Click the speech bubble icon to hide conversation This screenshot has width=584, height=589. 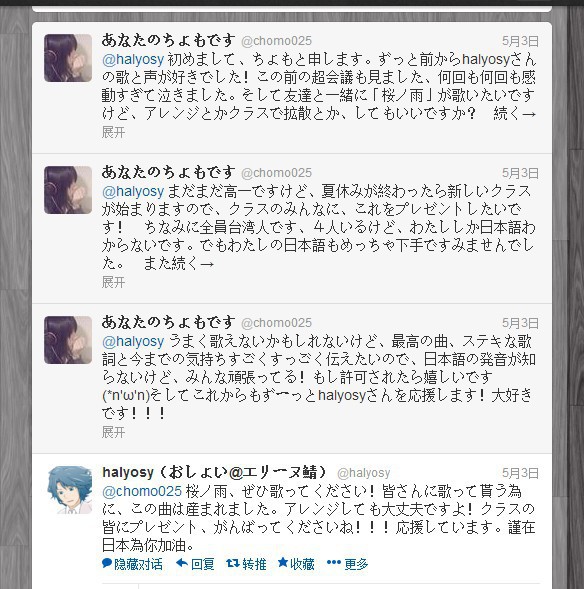[107, 563]
